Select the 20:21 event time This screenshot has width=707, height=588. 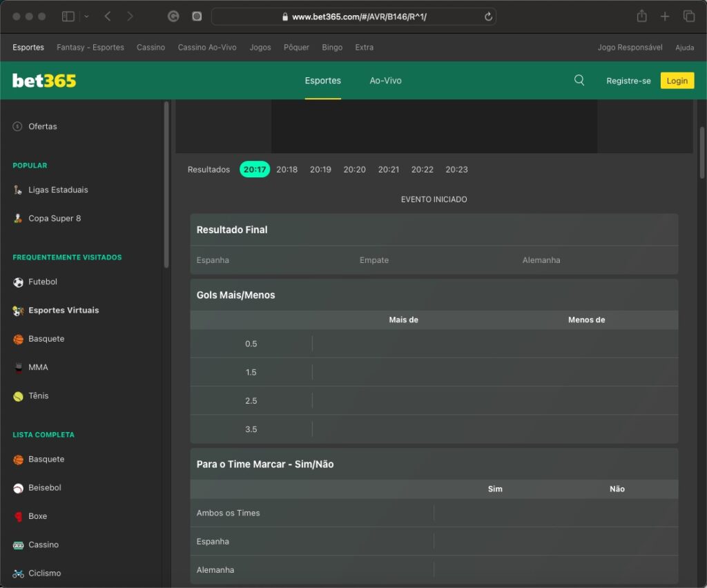tap(388, 169)
